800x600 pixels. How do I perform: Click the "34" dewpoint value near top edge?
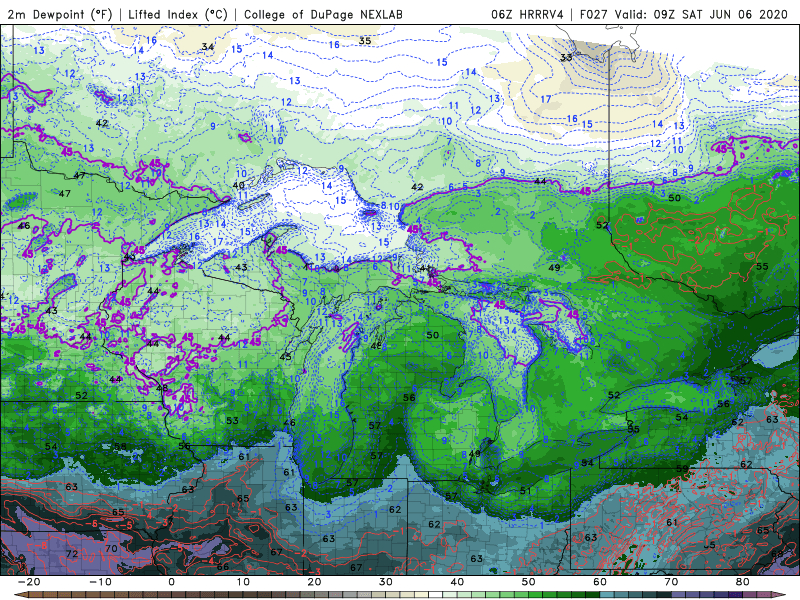pyautogui.click(x=208, y=47)
